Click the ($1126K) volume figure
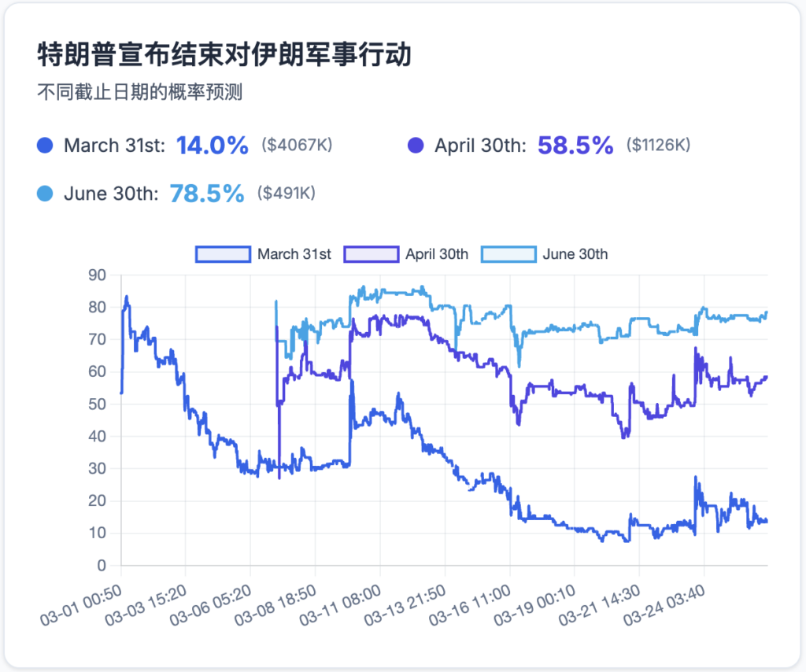 [659, 146]
